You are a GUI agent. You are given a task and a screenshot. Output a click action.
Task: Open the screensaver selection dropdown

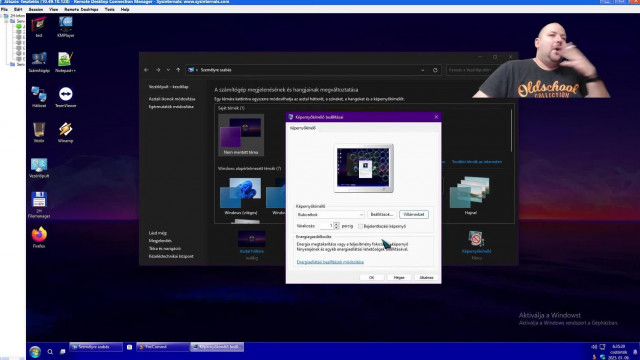click(x=330, y=215)
